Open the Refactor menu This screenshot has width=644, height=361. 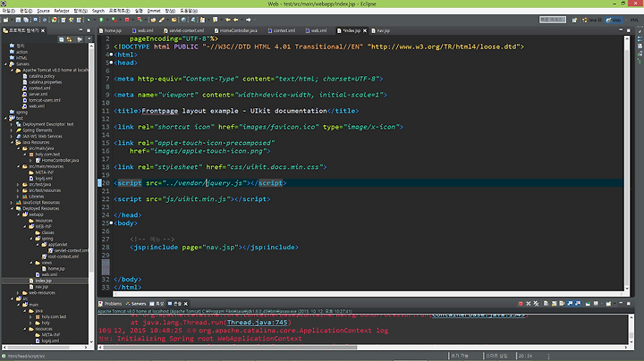[x=62, y=11]
